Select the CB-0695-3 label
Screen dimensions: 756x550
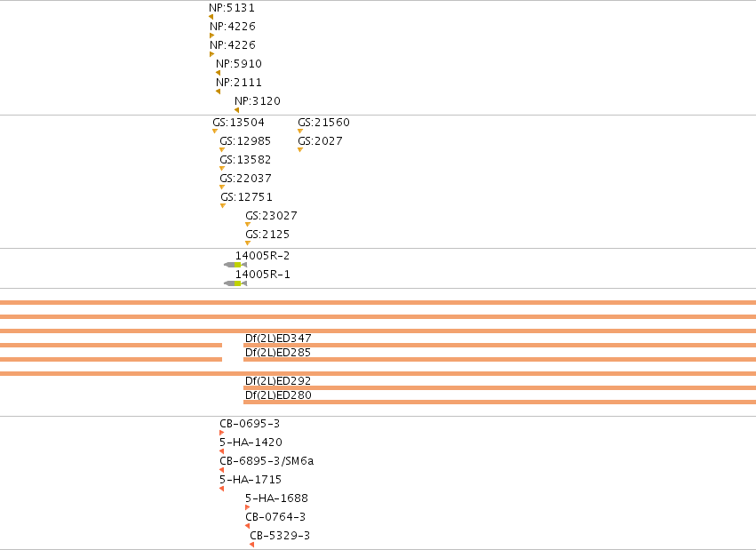tap(250, 424)
